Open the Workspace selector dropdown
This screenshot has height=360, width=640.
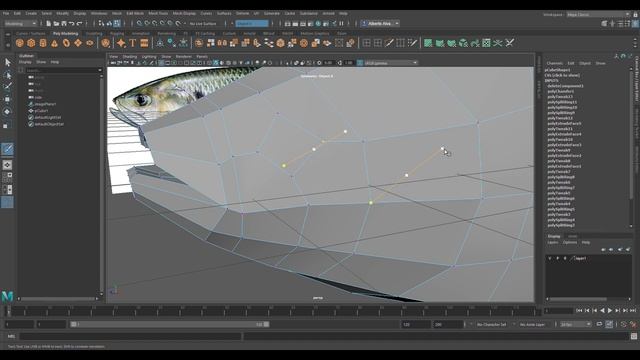598,15
